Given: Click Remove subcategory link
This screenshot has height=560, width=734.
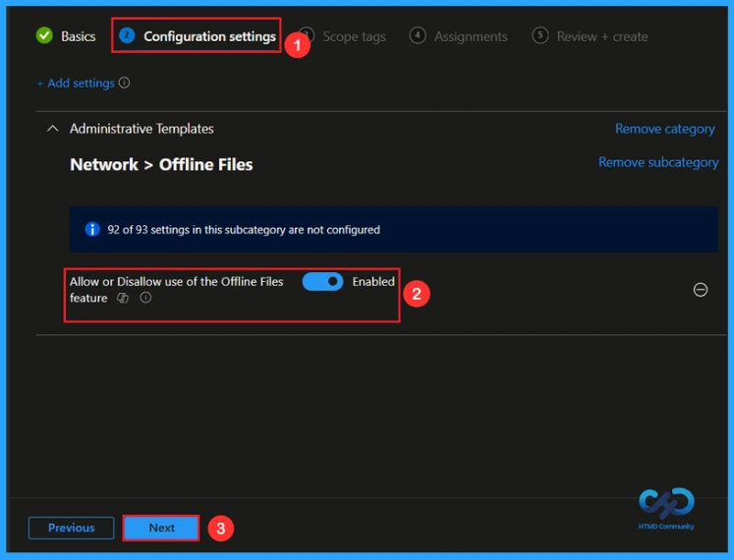Looking at the screenshot, I should 658,162.
